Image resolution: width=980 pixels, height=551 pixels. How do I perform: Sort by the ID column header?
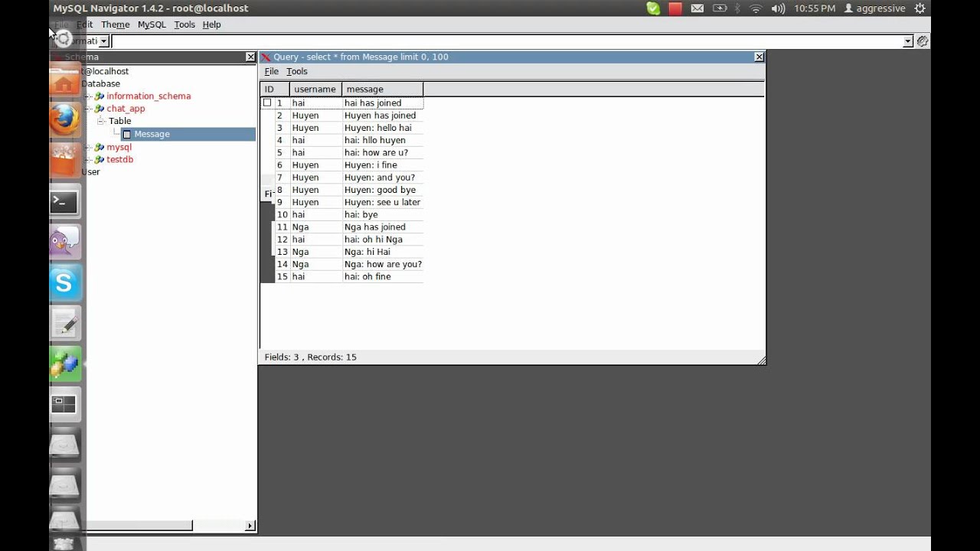pos(275,90)
